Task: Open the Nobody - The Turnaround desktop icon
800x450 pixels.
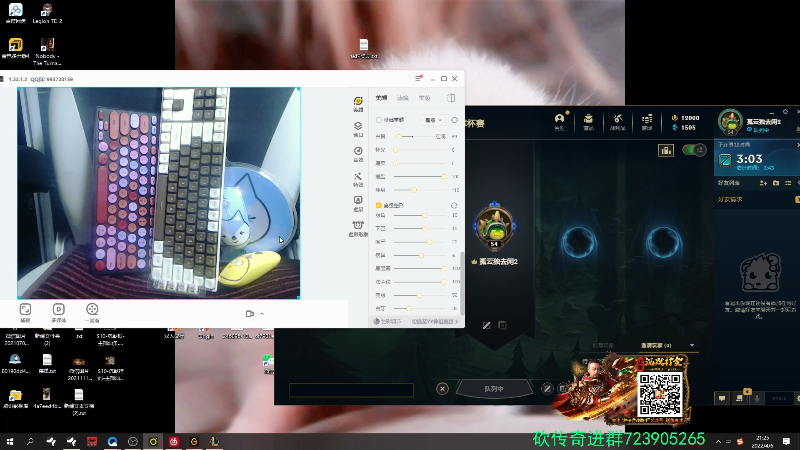Action: [47, 52]
